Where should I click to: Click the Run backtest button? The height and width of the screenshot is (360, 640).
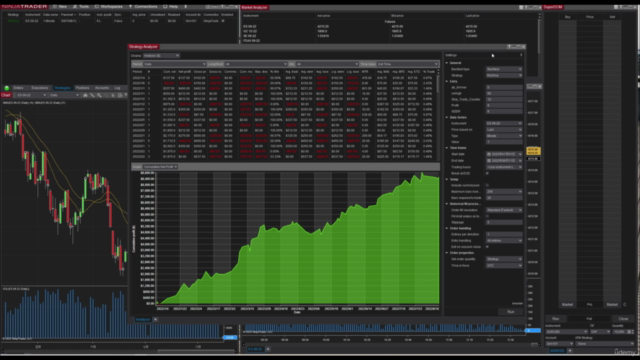pyautogui.click(x=510, y=312)
